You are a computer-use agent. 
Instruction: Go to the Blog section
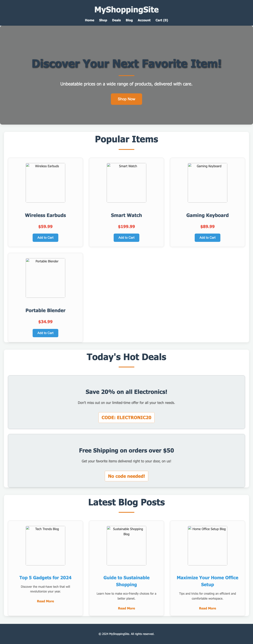pos(129,20)
